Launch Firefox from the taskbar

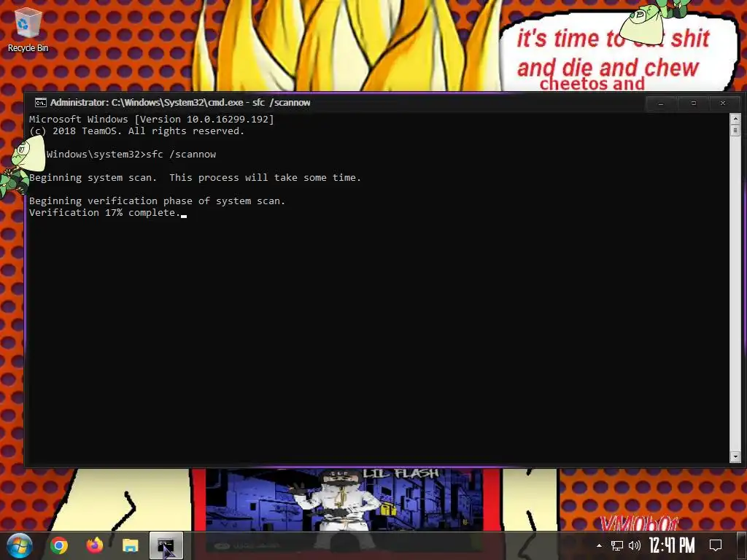95,545
